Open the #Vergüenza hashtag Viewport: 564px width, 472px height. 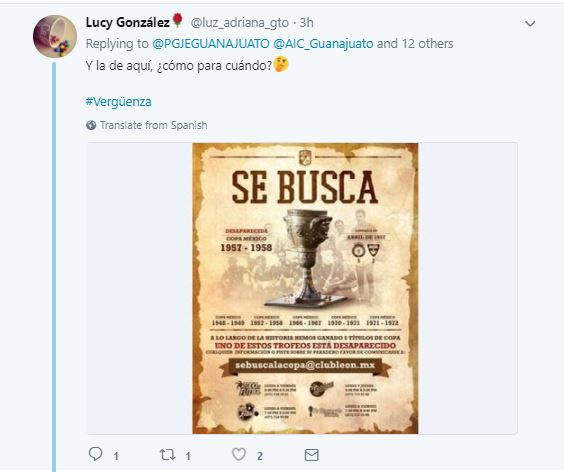click(118, 101)
